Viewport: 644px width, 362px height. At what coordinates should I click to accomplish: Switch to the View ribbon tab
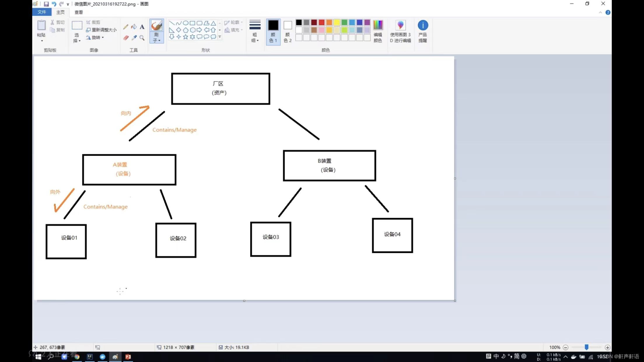[x=79, y=12]
